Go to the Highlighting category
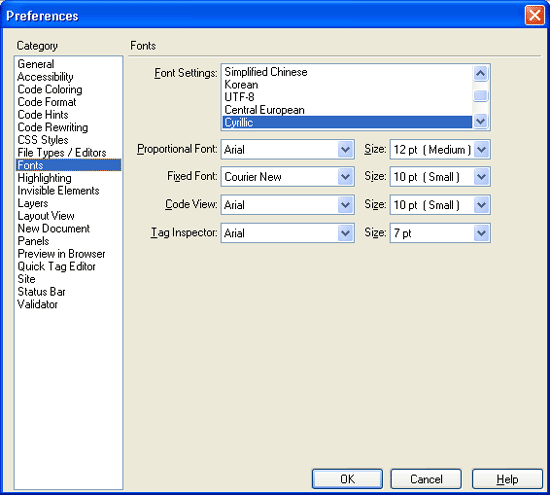 click(x=45, y=178)
